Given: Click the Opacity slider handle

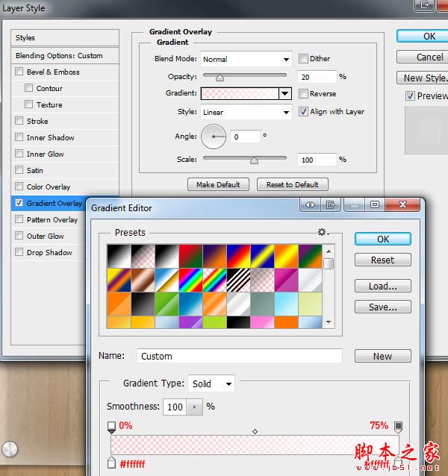Looking at the screenshot, I should click(x=220, y=78).
